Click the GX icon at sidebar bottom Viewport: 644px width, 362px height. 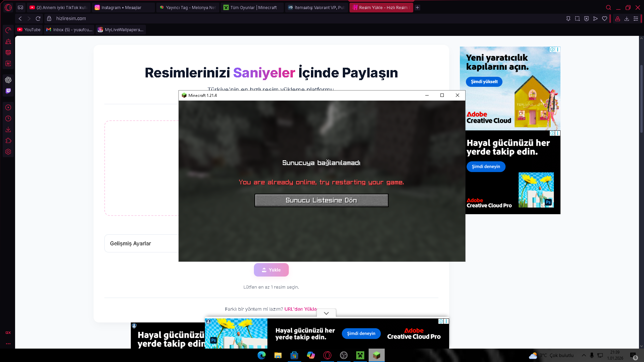(x=8, y=333)
